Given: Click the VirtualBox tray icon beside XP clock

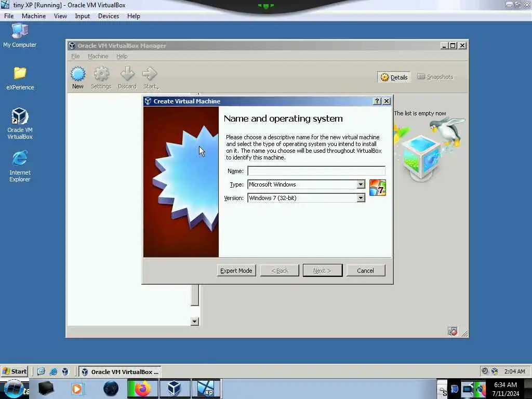Looking at the screenshot, I should tap(495, 371).
